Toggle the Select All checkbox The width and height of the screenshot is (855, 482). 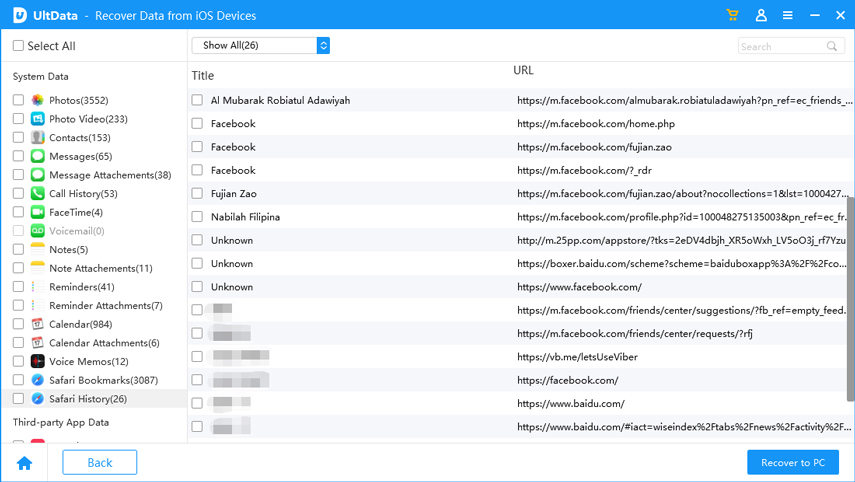pyautogui.click(x=18, y=46)
